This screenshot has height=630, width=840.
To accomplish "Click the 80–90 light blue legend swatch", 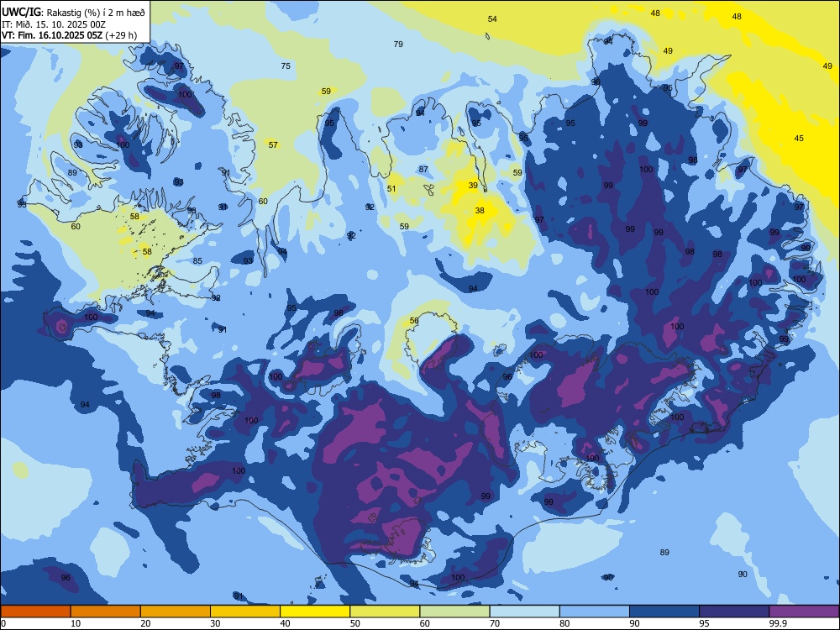I will (x=595, y=612).
